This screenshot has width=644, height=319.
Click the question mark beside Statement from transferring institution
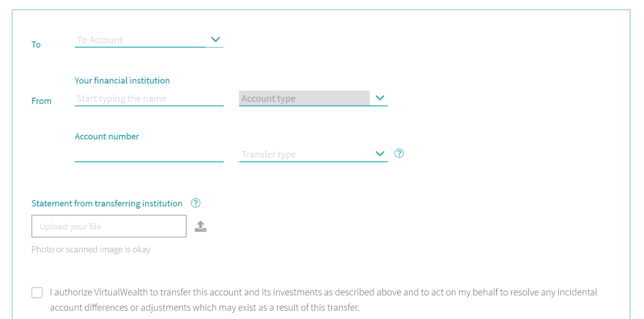[195, 203]
